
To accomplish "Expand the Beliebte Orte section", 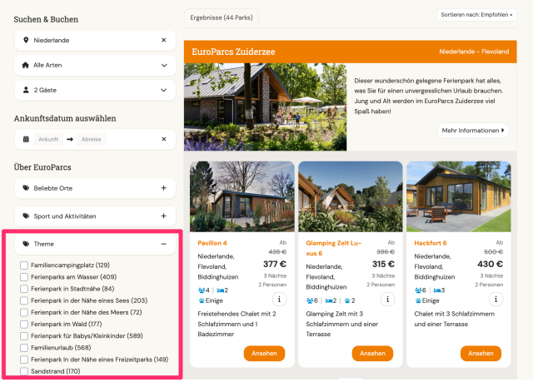I will coord(95,188).
